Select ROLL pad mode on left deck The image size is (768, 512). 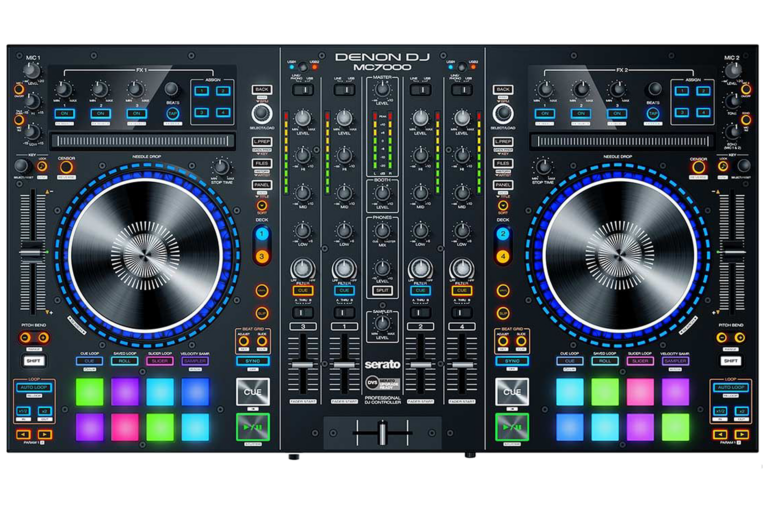click(x=125, y=361)
